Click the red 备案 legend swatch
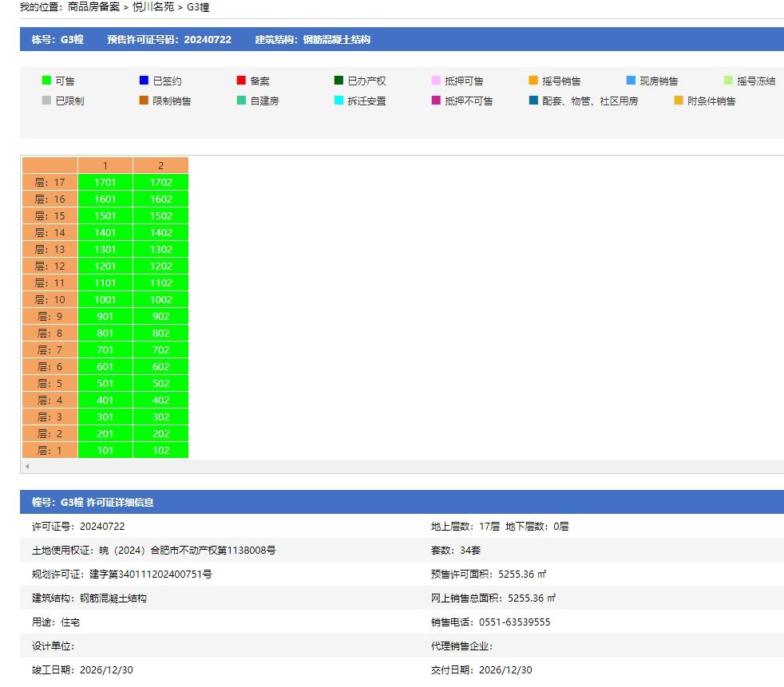The height and width of the screenshot is (687, 784). tap(241, 81)
